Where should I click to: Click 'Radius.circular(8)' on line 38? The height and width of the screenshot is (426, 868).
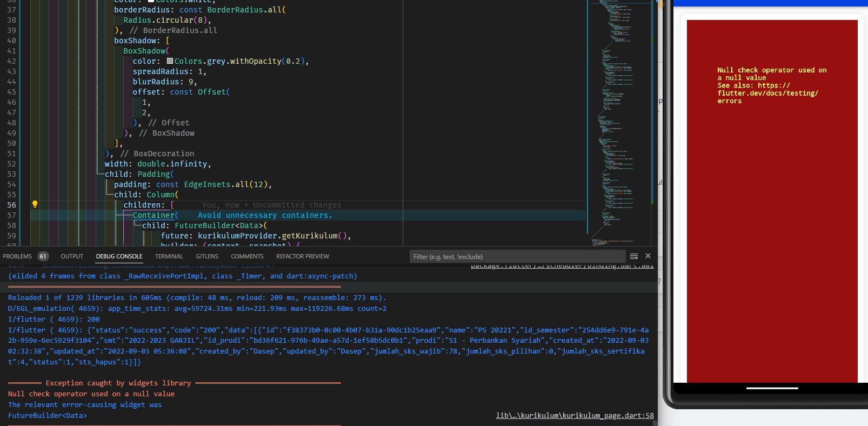165,20
